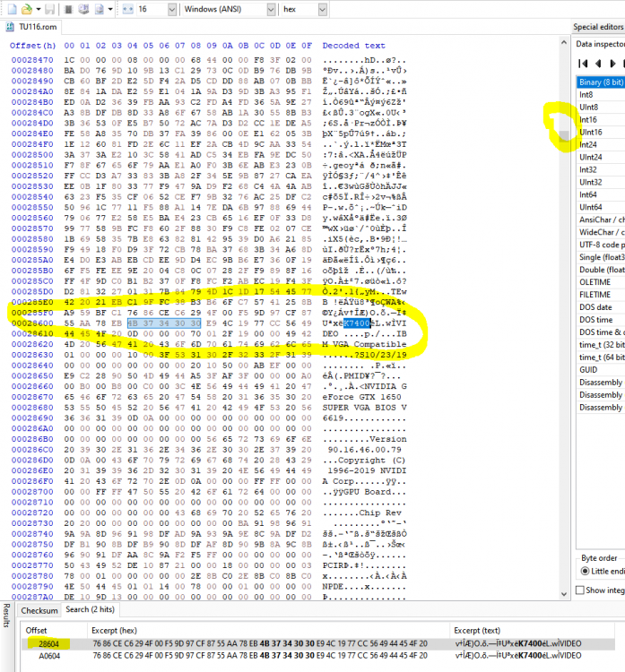Click the 00 column header in hex view
The height and width of the screenshot is (672, 625).
point(69,46)
